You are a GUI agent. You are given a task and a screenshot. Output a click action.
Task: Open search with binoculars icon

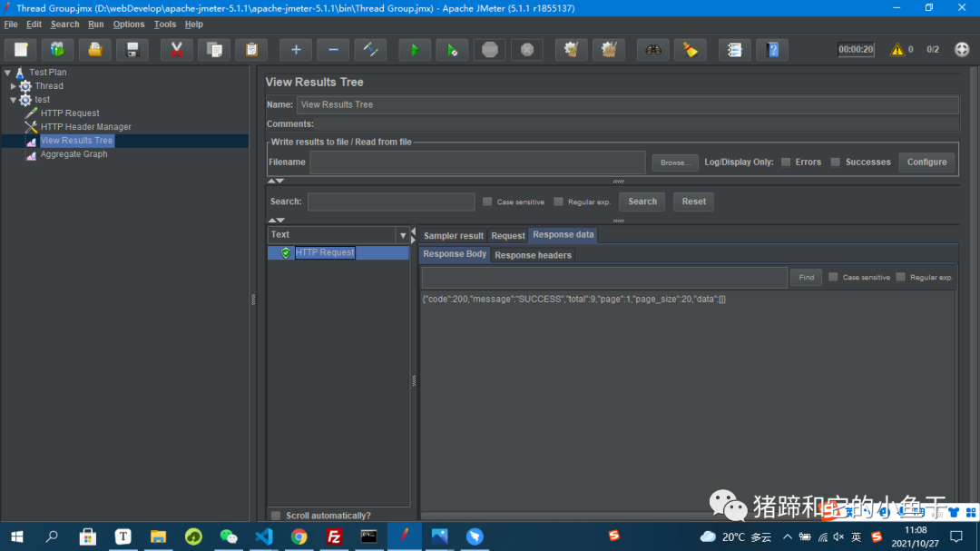coord(653,49)
